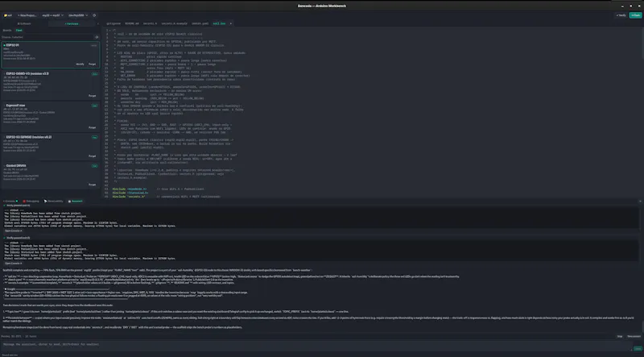The height and width of the screenshot is (357, 644).
Task: Click Forget on the ESP32-01 card
Action: click(93, 64)
